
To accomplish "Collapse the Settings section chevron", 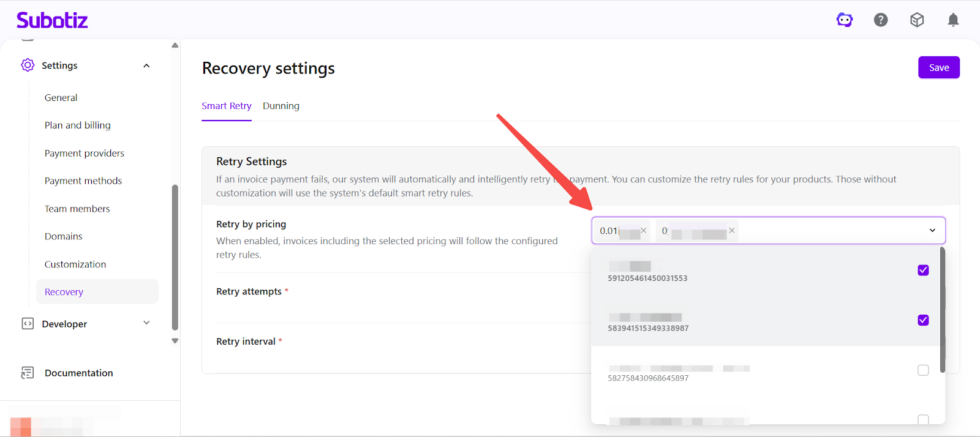I will tap(146, 65).
